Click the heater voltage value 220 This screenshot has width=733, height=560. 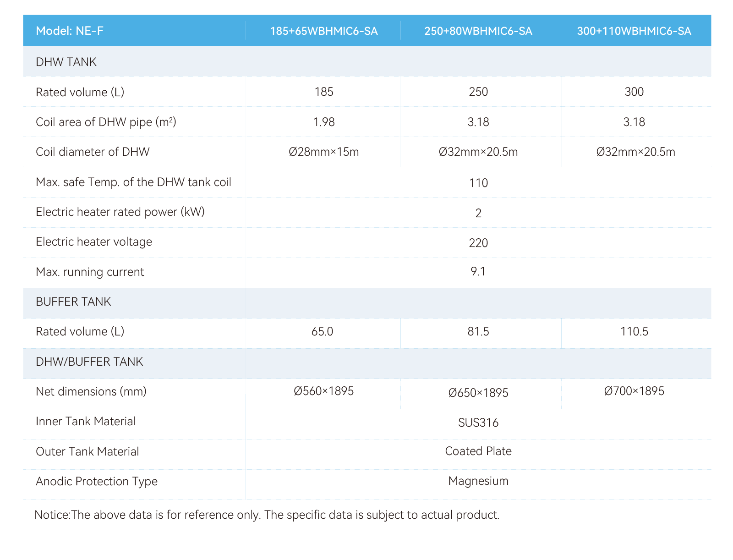click(478, 243)
